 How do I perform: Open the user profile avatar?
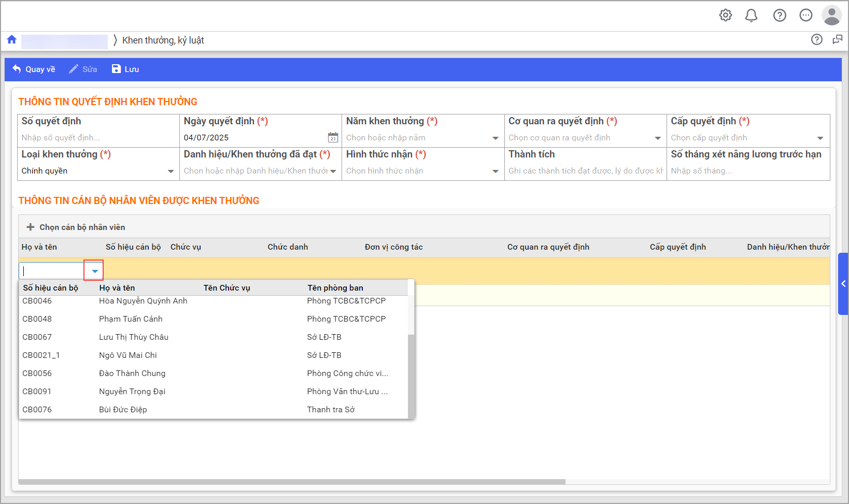pyautogui.click(x=831, y=16)
